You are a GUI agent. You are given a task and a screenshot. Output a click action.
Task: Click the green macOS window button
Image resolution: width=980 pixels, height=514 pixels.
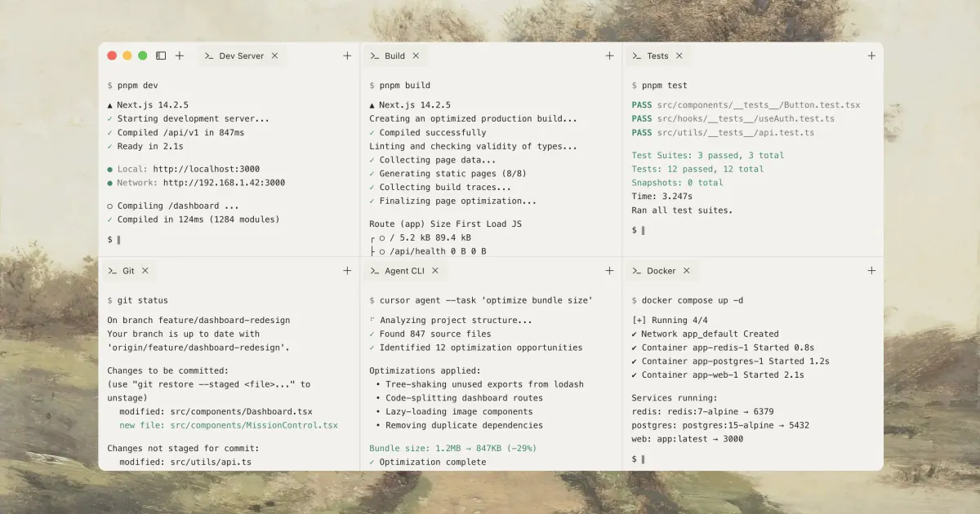143,56
